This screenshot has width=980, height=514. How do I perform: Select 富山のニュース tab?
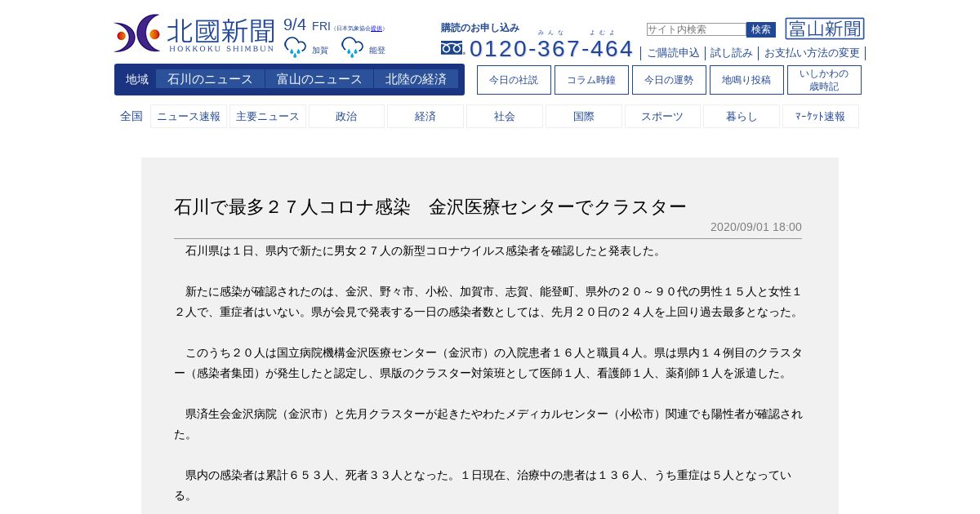pos(319,79)
